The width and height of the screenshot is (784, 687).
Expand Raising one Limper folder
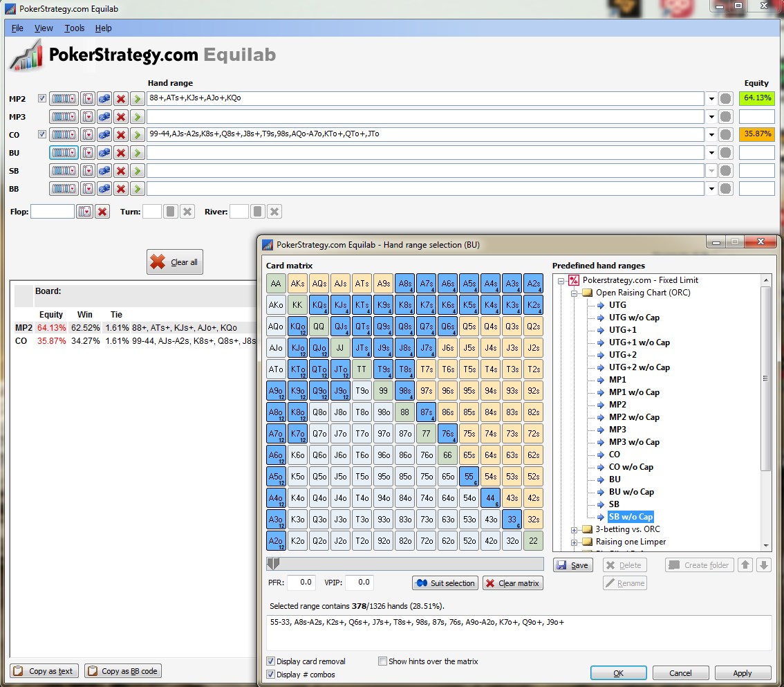(574, 542)
